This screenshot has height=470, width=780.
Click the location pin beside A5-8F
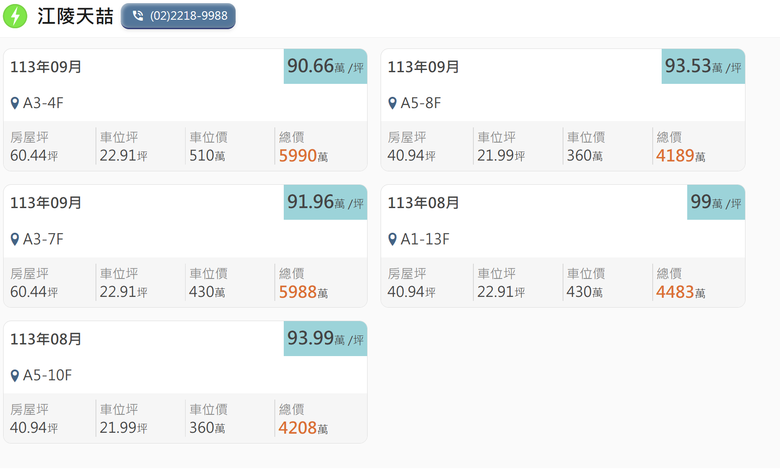393,103
